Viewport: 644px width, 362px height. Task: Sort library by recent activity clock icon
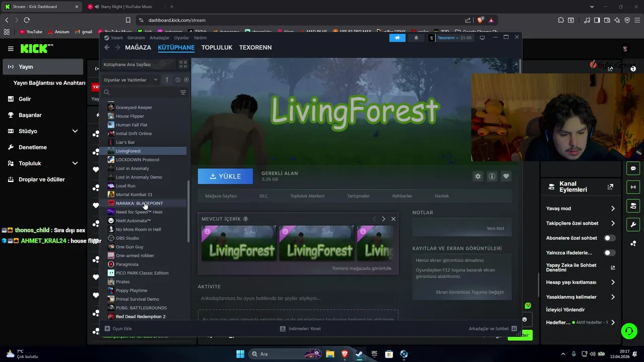click(x=178, y=80)
